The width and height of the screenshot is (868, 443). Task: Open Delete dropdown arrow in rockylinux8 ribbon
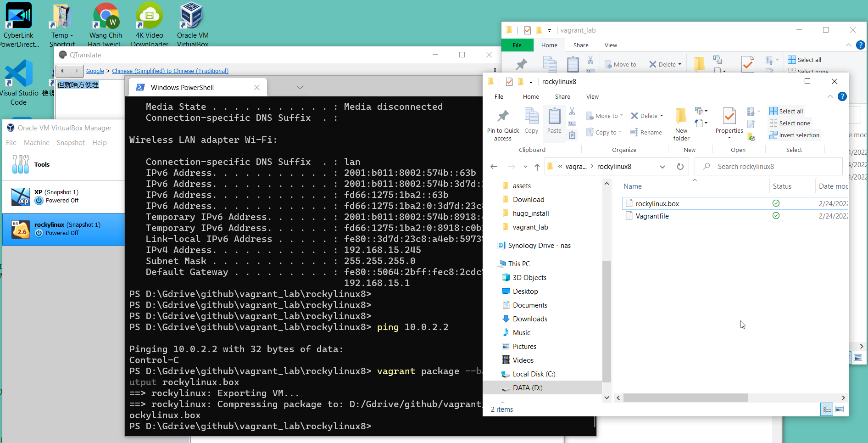point(662,116)
